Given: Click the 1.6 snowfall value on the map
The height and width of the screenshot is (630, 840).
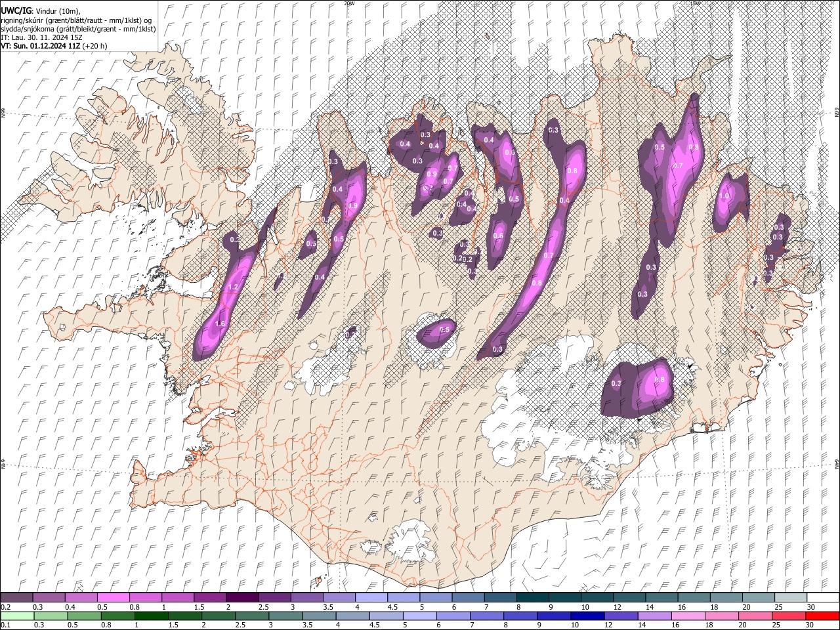Looking at the screenshot, I should coord(220,324).
